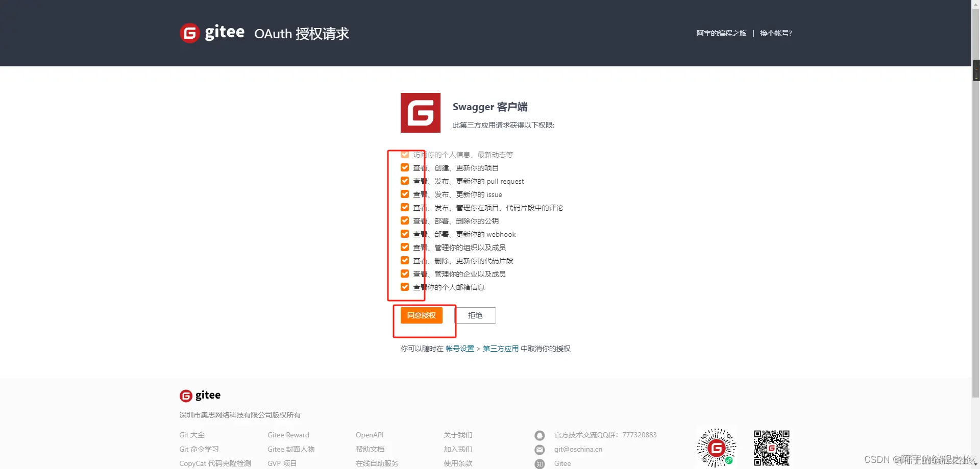Click the square QR code in footer
Viewport: 980px width, 469px height.
pyautogui.click(x=772, y=448)
